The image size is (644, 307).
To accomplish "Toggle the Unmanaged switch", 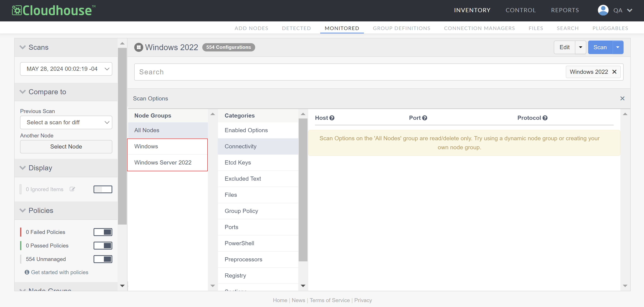I will point(103,259).
